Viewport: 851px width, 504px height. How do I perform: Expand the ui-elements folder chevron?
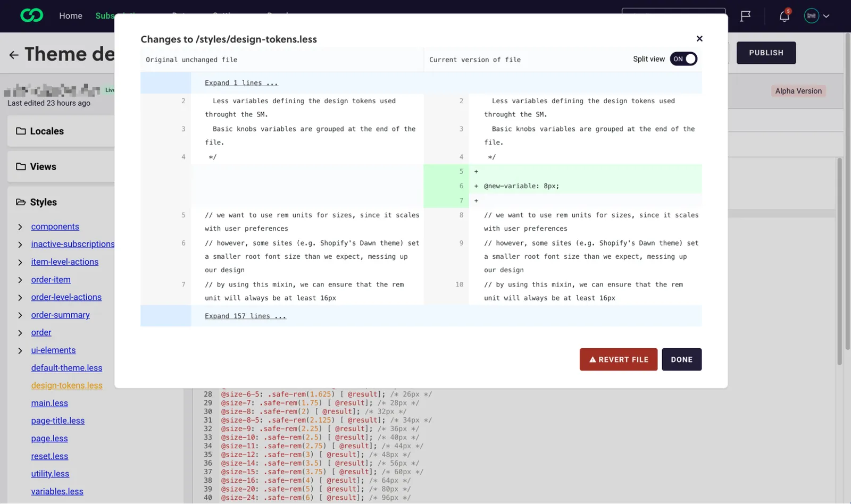pyautogui.click(x=20, y=351)
